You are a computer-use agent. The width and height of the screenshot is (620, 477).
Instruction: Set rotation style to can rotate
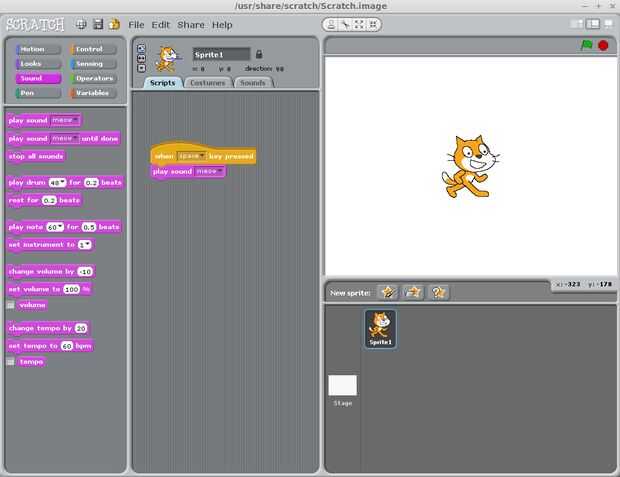141,48
